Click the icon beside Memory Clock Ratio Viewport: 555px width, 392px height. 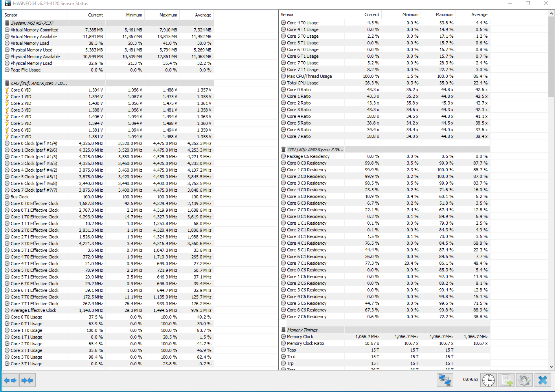[x=283, y=343]
